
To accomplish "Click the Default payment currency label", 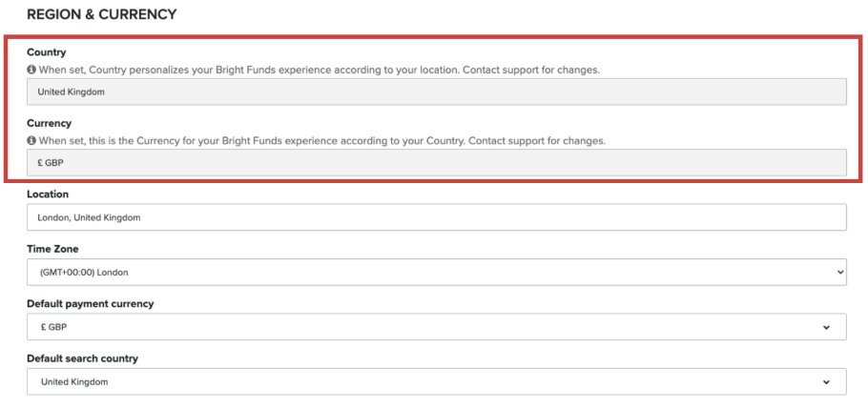I will 90,304.
